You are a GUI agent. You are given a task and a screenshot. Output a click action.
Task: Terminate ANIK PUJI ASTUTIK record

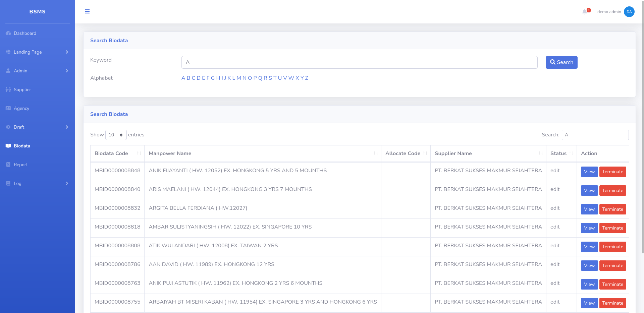(x=613, y=284)
